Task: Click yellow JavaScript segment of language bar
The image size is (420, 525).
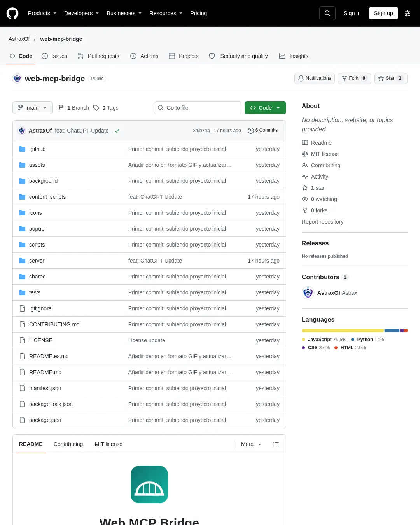Action: tap(343, 331)
